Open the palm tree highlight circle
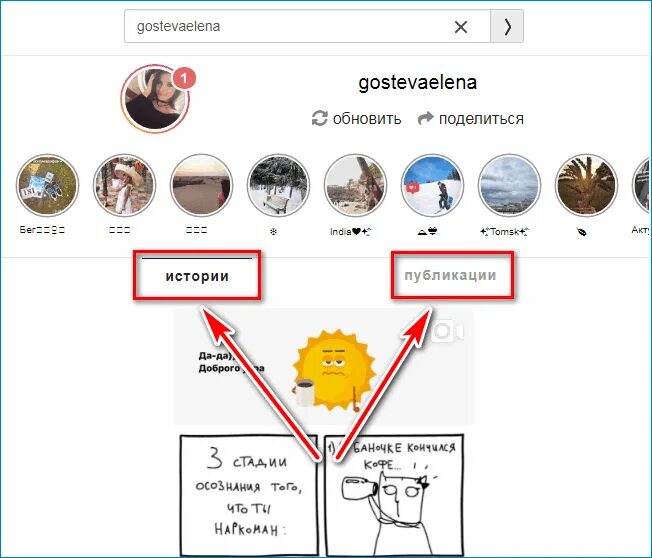The height and width of the screenshot is (558, 652). coord(586,184)
